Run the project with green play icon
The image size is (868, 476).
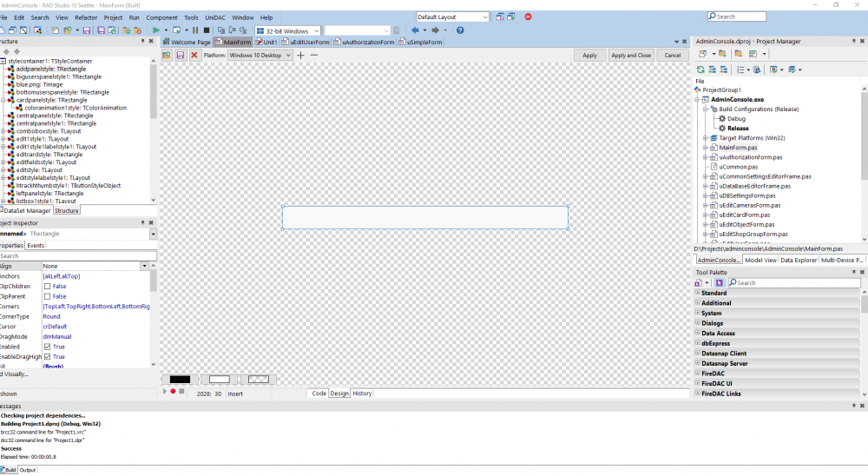(156, 30)
